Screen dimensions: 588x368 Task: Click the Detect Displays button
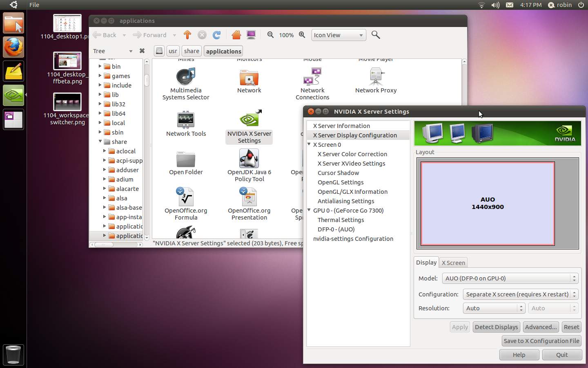[496, 327]
